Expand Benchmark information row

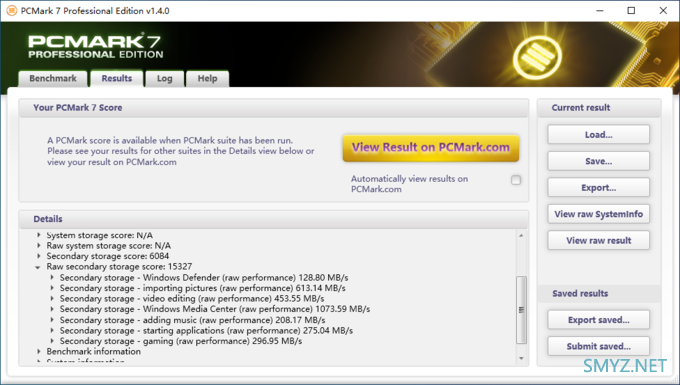click(x=39, y=351)
